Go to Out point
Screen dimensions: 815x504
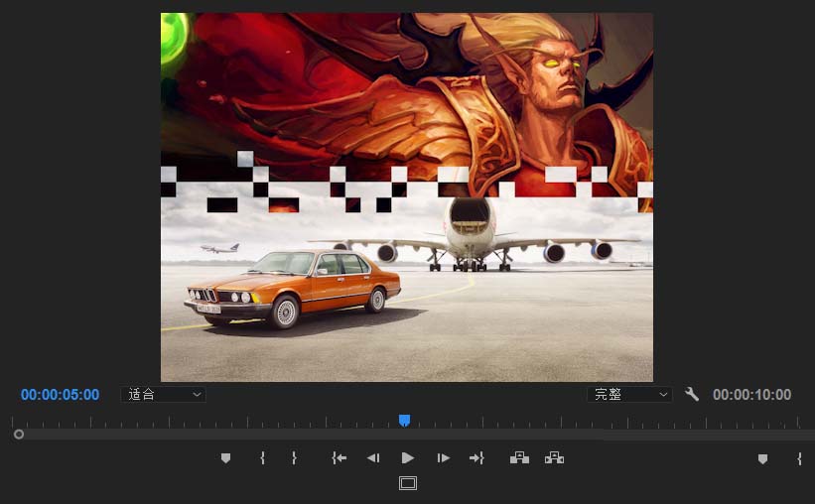pyautogui.click(x=477, y=458)
